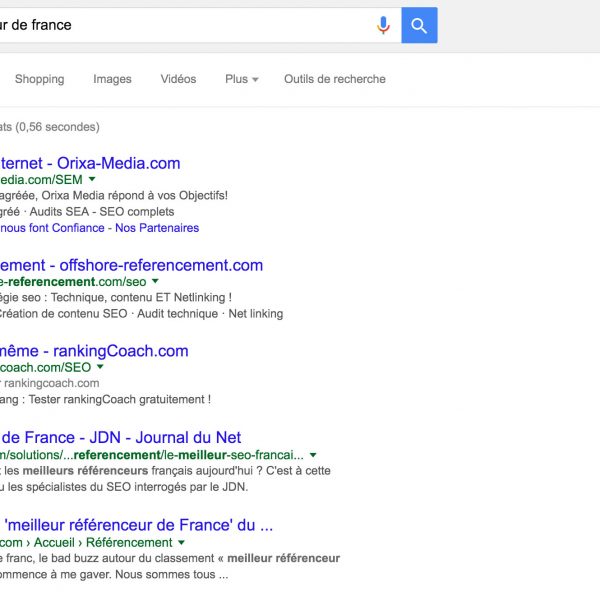Switch to the Vidéos tab
This screenshot has height=600, width=600.
tap(178, 79)
